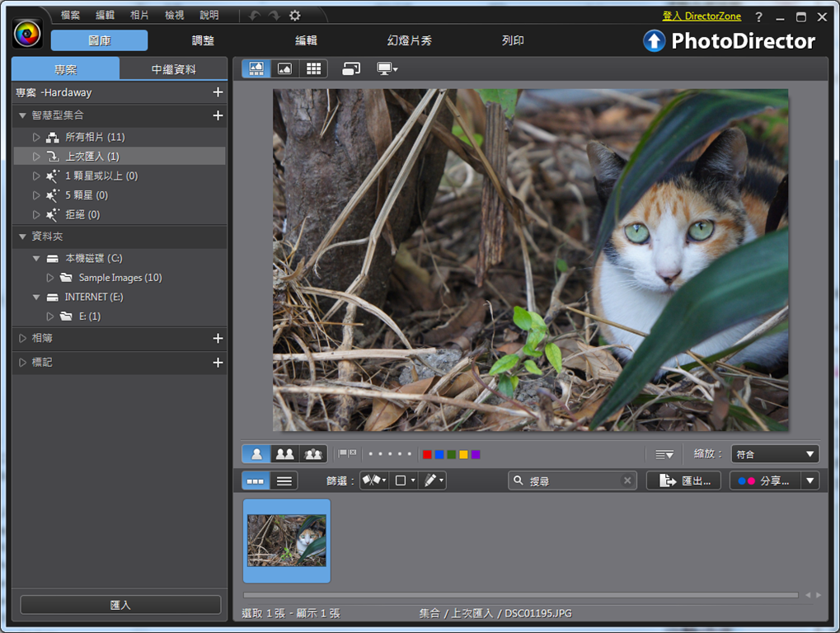Add a new album (相簿) plus icon

[218, 338]
